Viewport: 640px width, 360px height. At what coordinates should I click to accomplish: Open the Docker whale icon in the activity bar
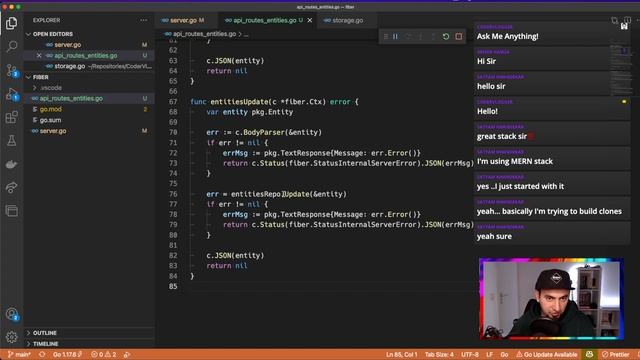pos(11,164)
